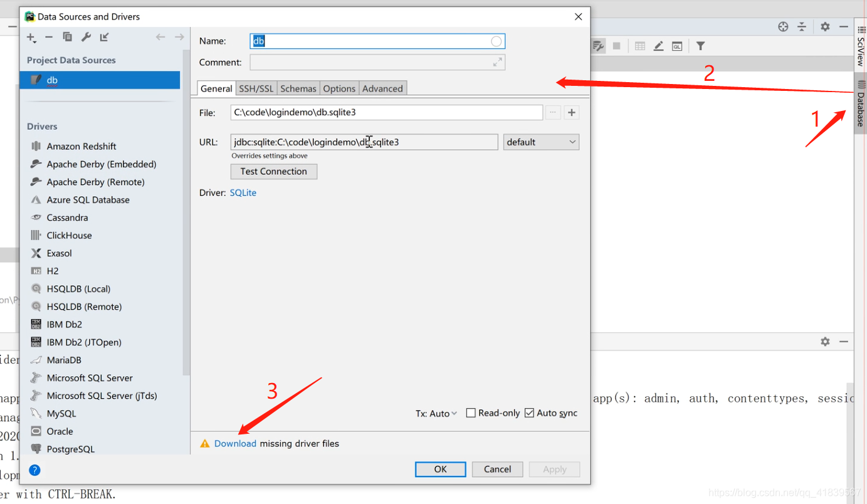Click the Test Connection button
867x504 pixels.
[x=274, y=171]
